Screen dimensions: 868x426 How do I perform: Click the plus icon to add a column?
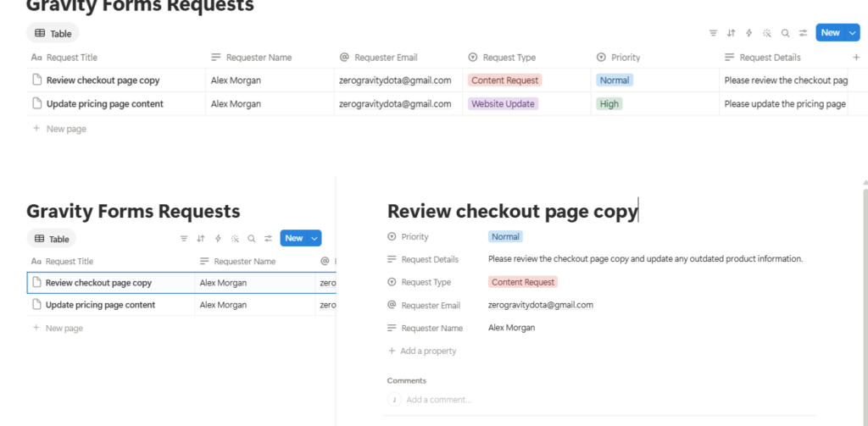pyautogui.click(x=856, y=57)
